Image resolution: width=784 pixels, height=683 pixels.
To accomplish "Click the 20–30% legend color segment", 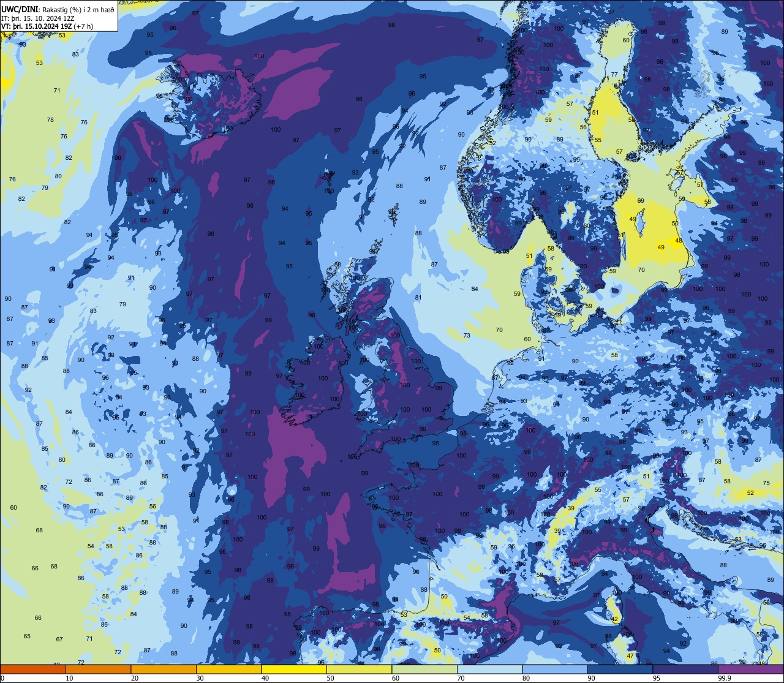I will click(x=164, y=669).
